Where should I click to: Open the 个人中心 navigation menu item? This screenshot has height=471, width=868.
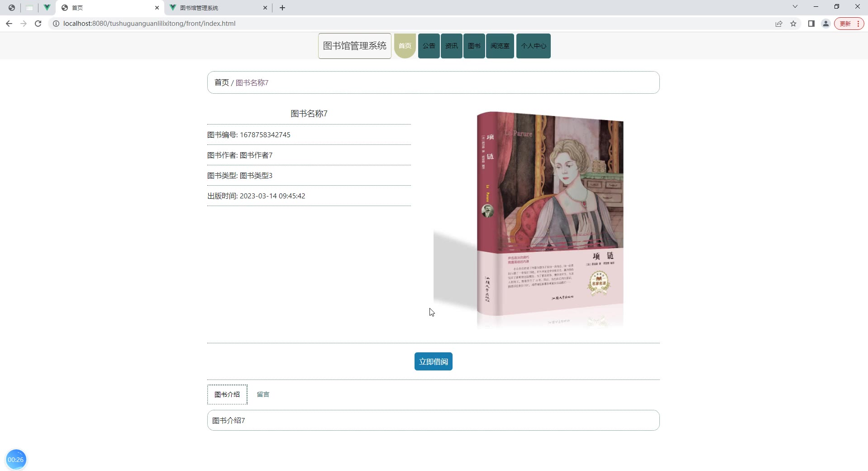pyautogui.click(x=534, y=46)
